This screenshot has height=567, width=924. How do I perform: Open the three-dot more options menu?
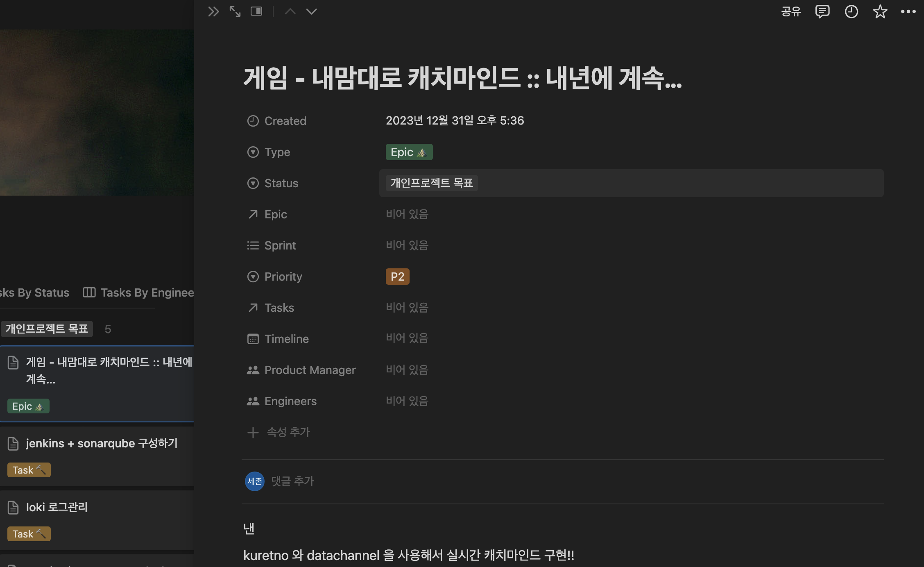pyautogui.click(x=908, y=11)
